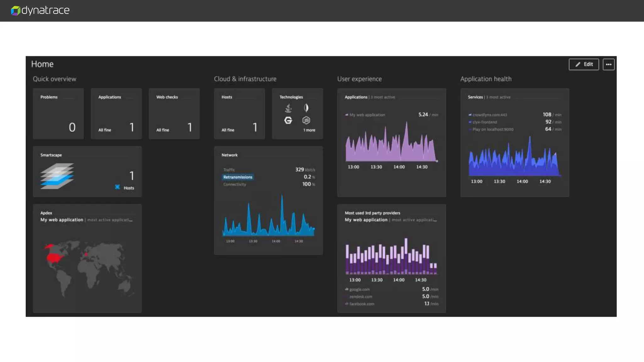This screenshot has width=644, height=362.
Task: Open the Web checks tile
Action: [174, 114]
